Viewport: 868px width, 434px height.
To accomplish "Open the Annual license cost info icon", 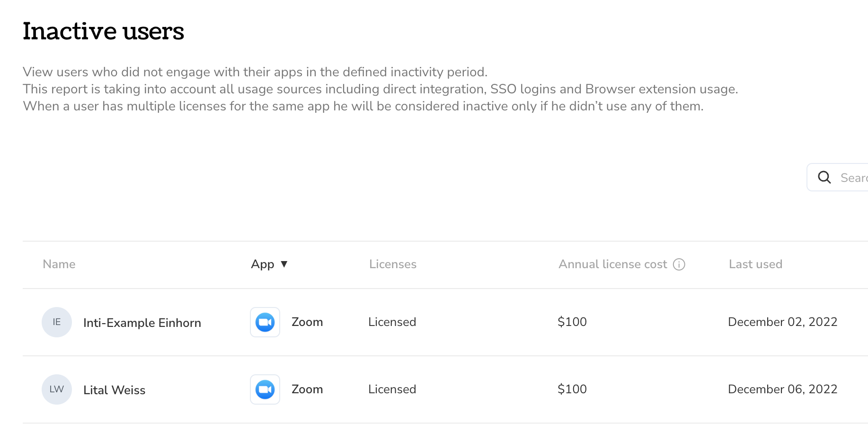I will tap(679, 264).
